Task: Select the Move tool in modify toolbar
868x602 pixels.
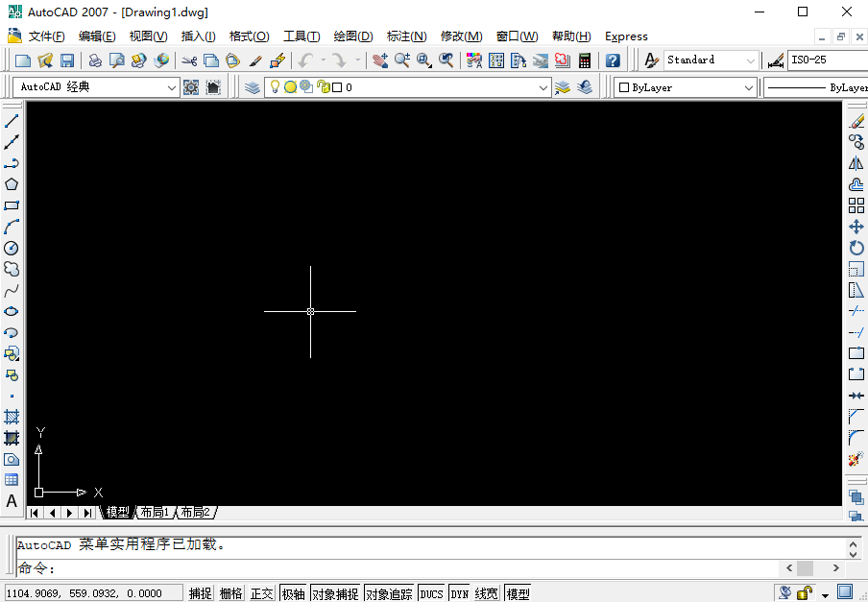Action: [x=856, y=227]
